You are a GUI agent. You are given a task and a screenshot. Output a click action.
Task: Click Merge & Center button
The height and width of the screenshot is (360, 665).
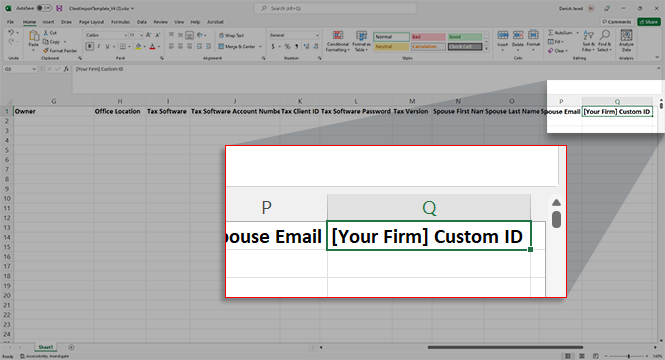(237, 47)
